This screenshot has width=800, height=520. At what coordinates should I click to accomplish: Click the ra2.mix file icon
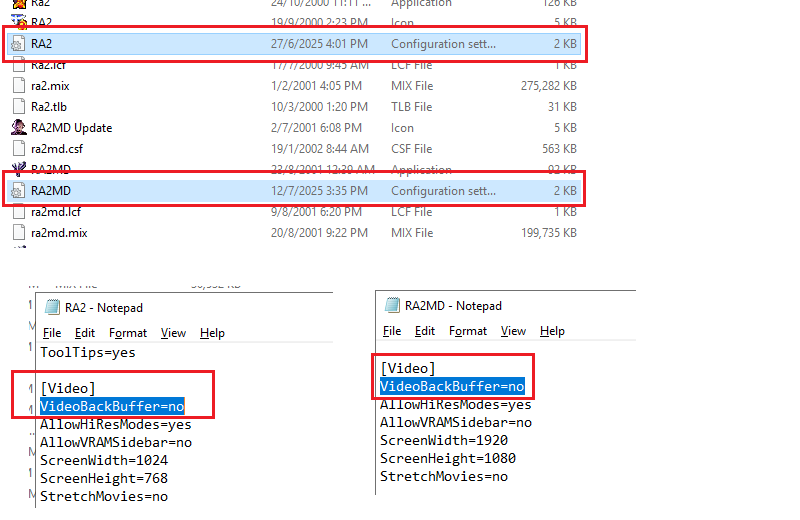click(18, 86)
